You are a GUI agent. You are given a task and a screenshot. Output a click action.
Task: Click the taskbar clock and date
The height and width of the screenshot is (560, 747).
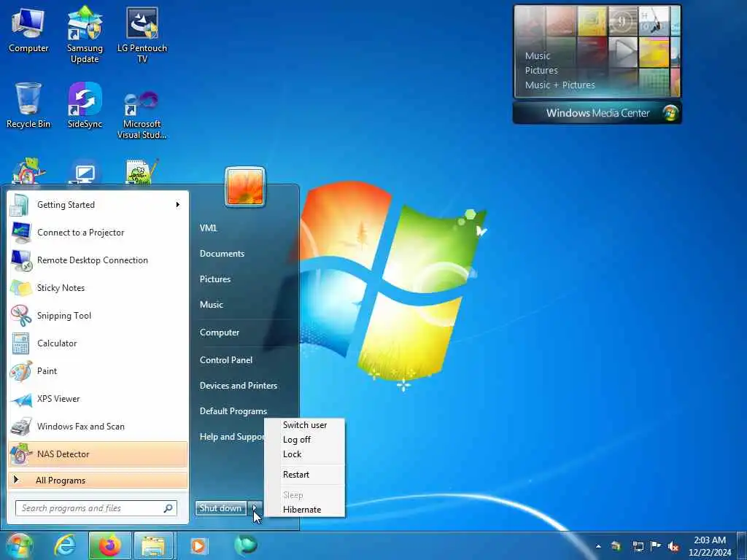pyautogui.click(x=710, y=546)
